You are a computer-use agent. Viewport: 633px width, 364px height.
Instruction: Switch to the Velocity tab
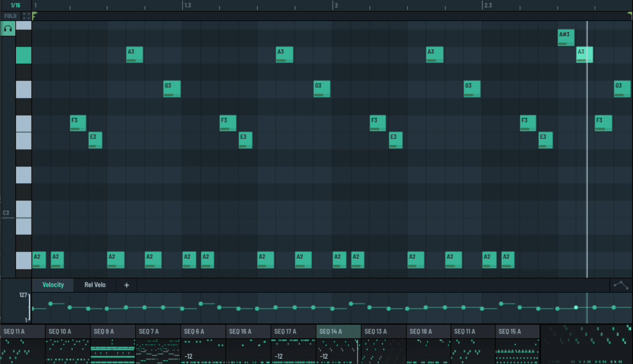(x=53, y=285)
